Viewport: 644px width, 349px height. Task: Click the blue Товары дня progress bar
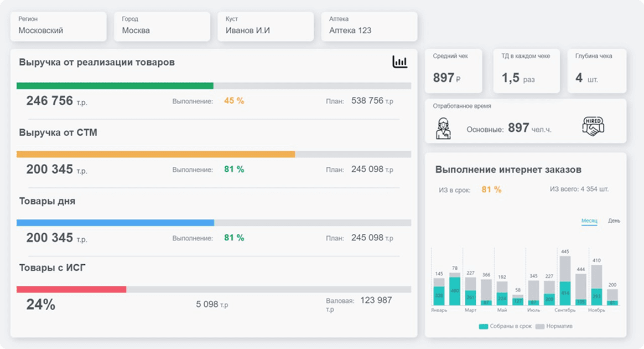pos(116,223)
